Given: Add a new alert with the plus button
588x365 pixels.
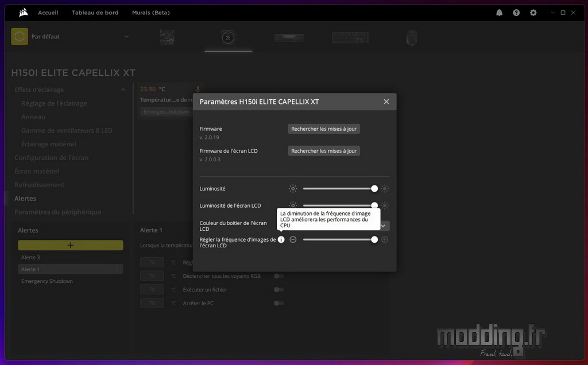Looking at the screenshot, I should [x=71, y=245].
